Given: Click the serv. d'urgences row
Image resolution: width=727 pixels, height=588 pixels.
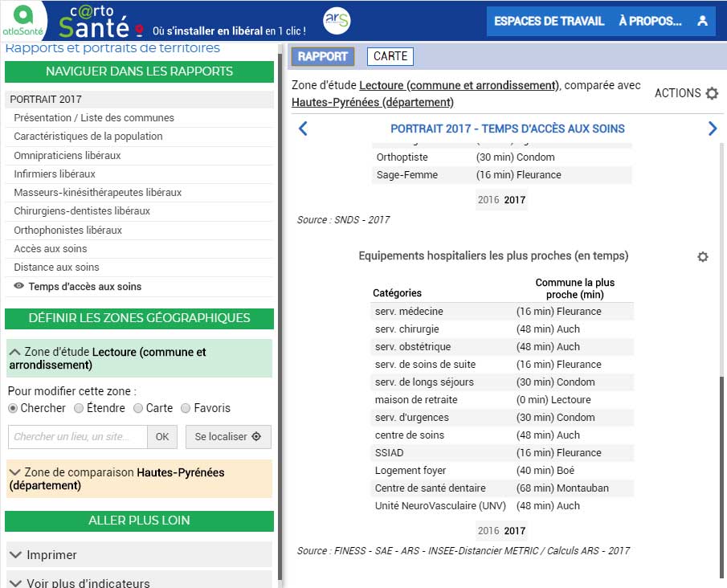Looking at the screenshot, I should point(502,418).
